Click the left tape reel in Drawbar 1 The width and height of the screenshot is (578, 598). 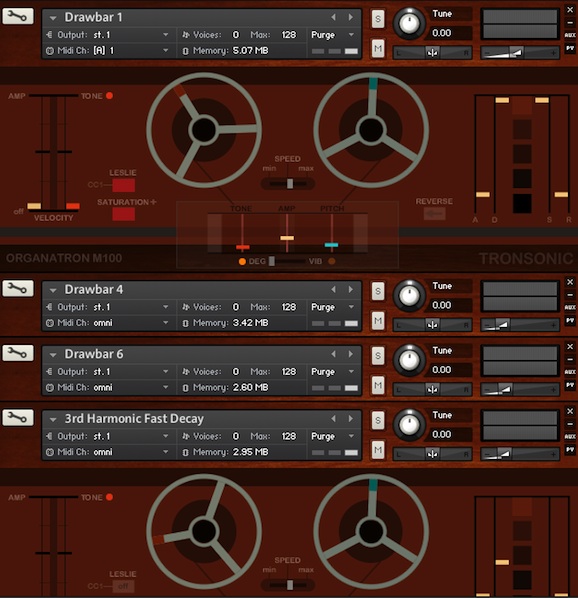204,130
